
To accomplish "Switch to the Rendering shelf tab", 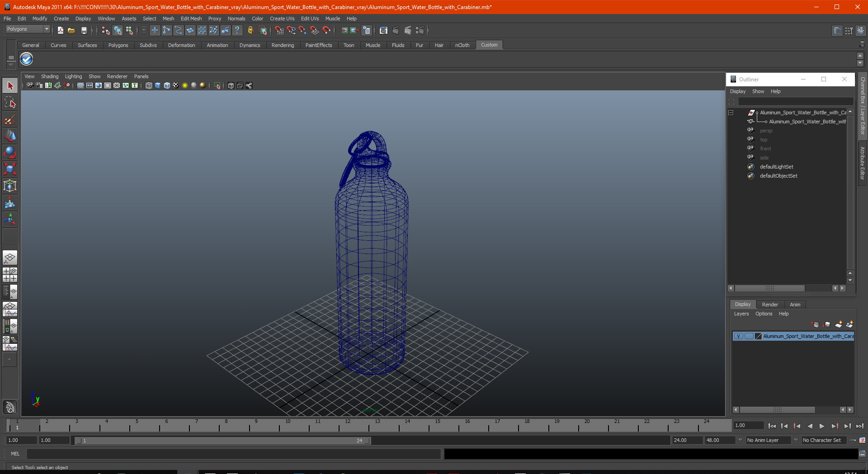I will [283, 45].
